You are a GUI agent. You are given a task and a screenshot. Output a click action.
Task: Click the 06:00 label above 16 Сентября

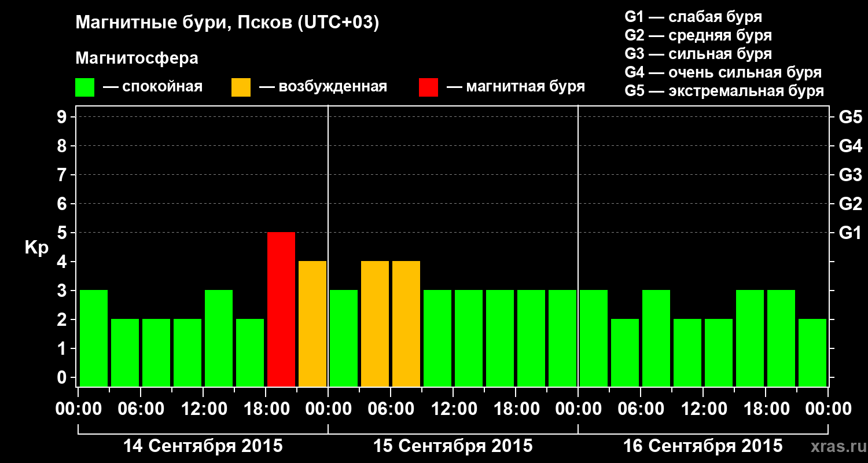[641, 409]
